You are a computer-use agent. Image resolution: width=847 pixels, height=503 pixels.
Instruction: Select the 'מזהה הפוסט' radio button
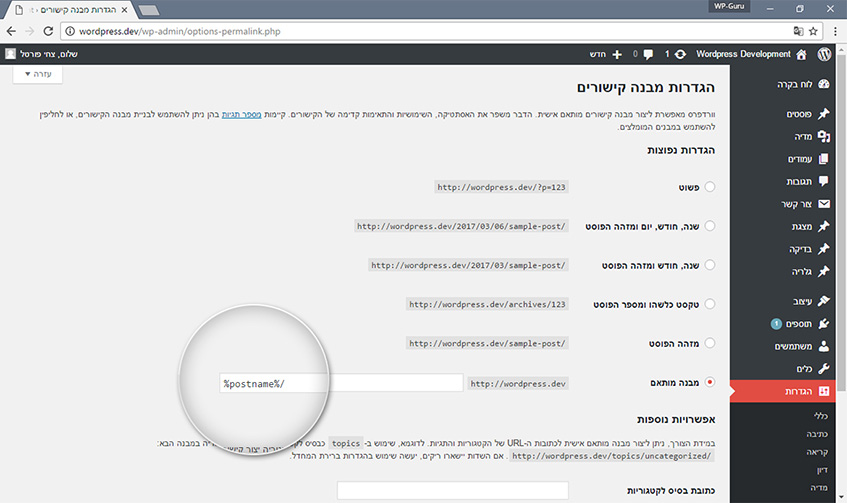710,343
